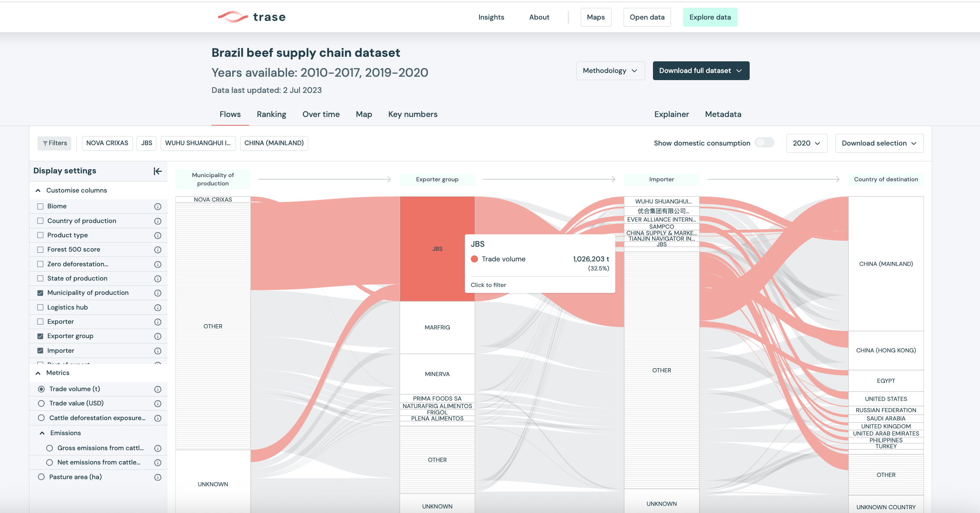Click the Maps button
The height and width of the screenshot is (513, 980).
pos(596,17)
